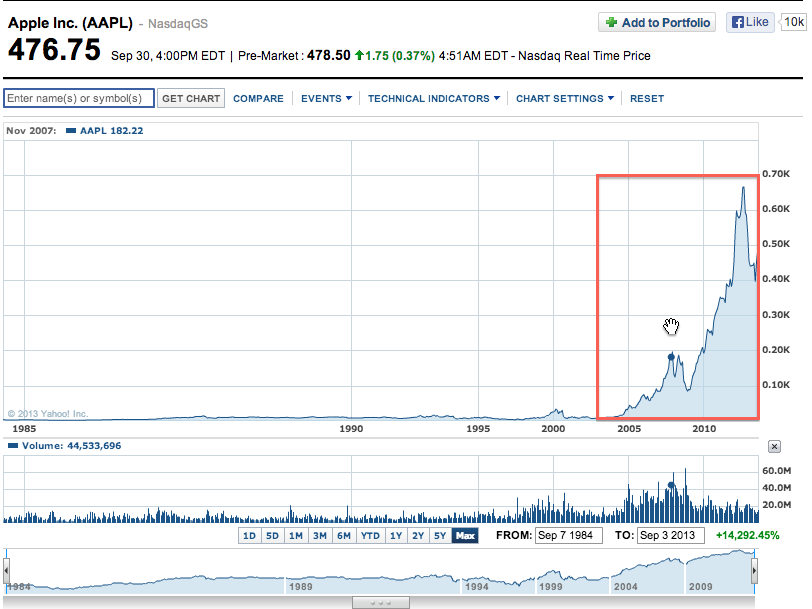Click the Nov 2007 data point marker
Image resolution: width=812 pixels, height=609 pixels.
[x=671, y=357]
